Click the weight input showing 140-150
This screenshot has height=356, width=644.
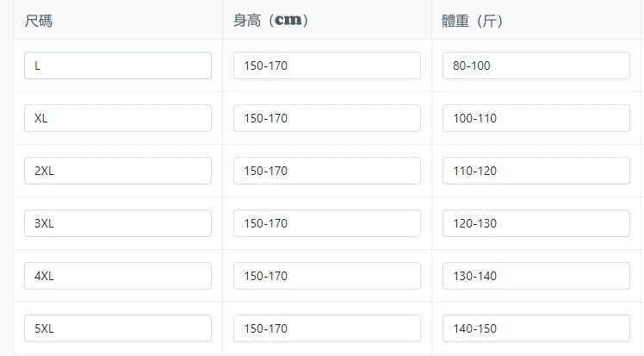[x=536, y=328]
